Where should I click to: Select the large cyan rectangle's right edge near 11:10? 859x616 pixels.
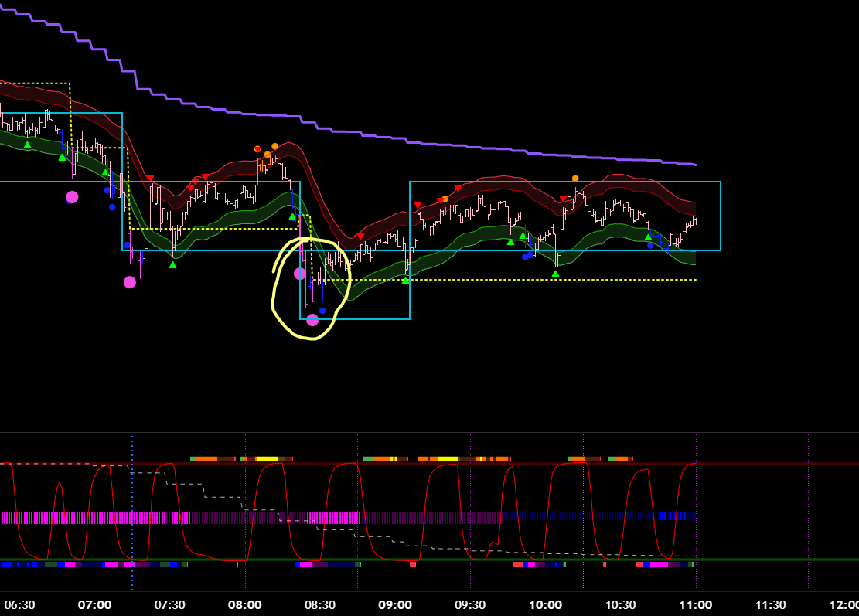(x=720, y=216)
